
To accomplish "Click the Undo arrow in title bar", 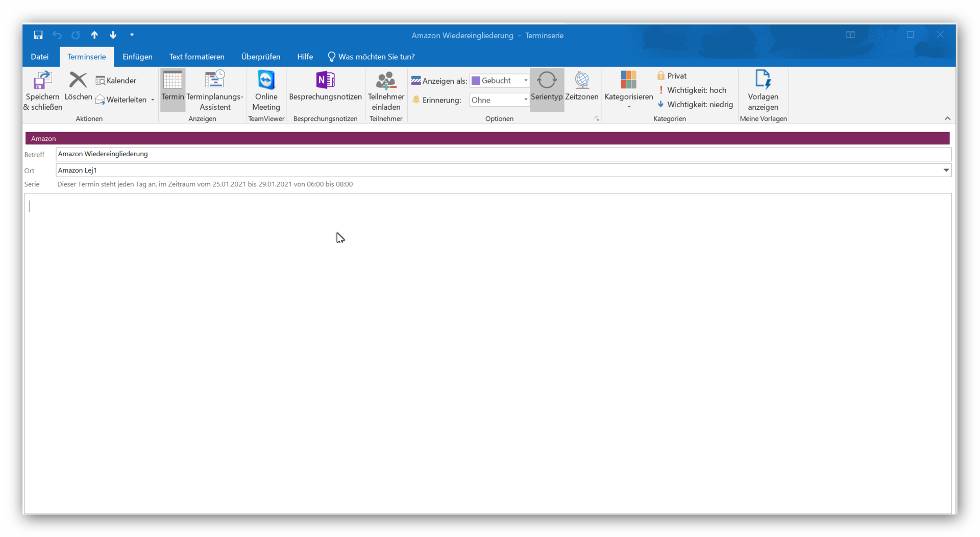I will click(x=57, y=35).
